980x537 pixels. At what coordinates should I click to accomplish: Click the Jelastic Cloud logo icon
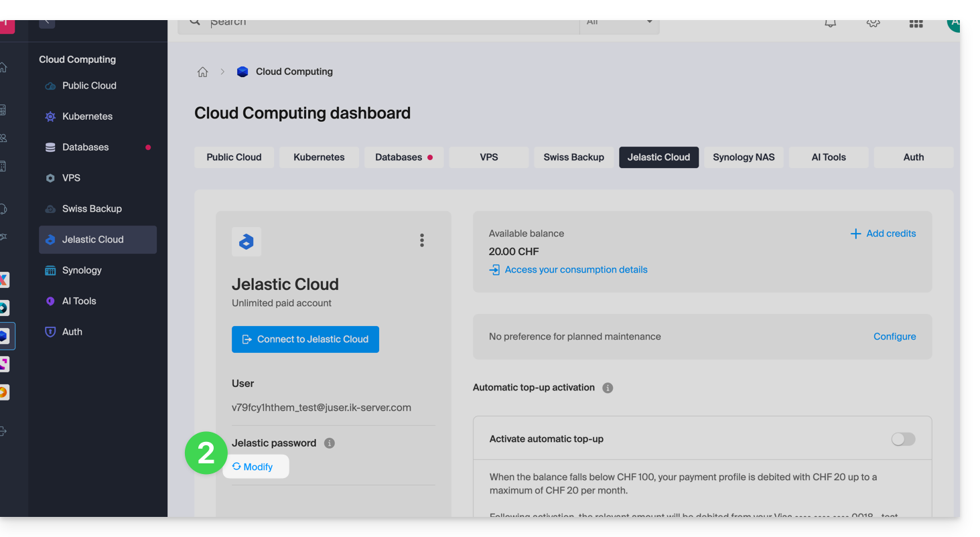pyautogui.click(x=247, y=242)
